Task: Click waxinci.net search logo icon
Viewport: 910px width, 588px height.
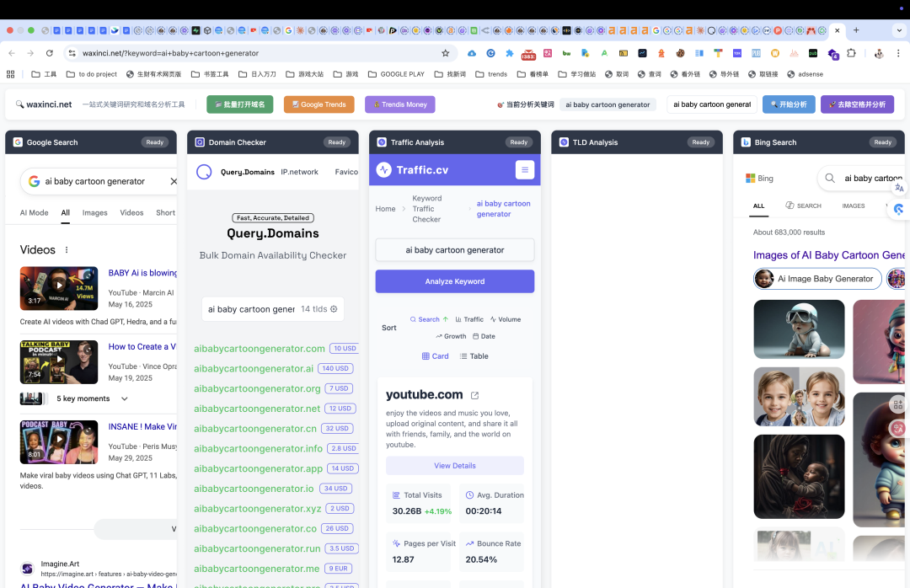Action: tap(19, 104)
